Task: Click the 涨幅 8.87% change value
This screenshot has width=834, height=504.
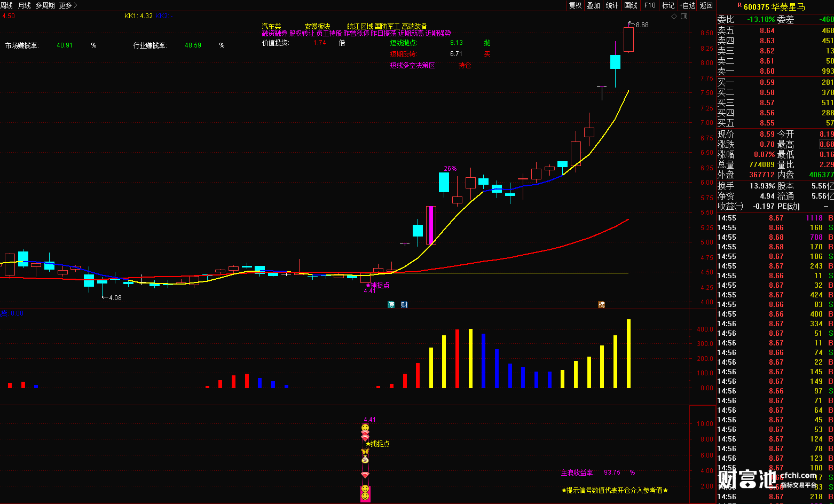Action: tap(765, 155)
